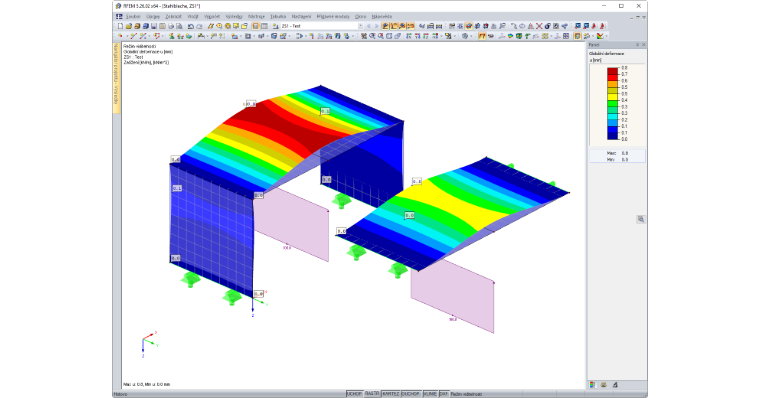Click DXF in the status bar
760x398 pixels.
443,394
